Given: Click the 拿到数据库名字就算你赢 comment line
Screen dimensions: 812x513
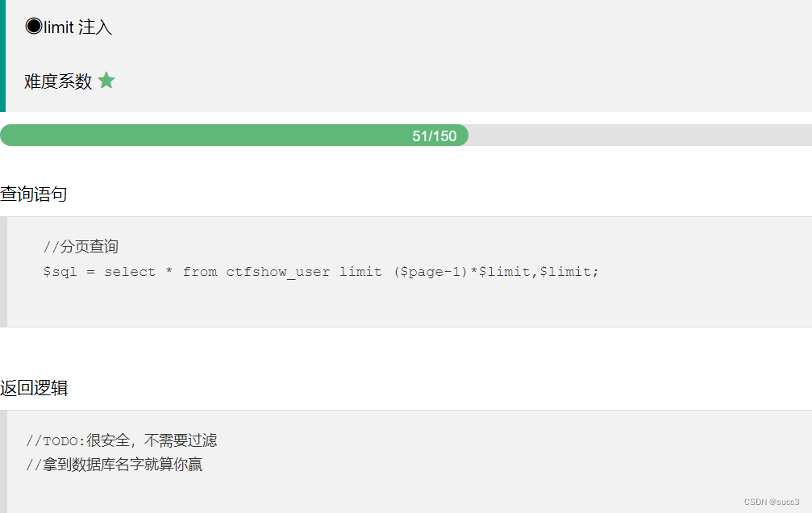Looking at the screenshot, I should (x=114, y=465).
